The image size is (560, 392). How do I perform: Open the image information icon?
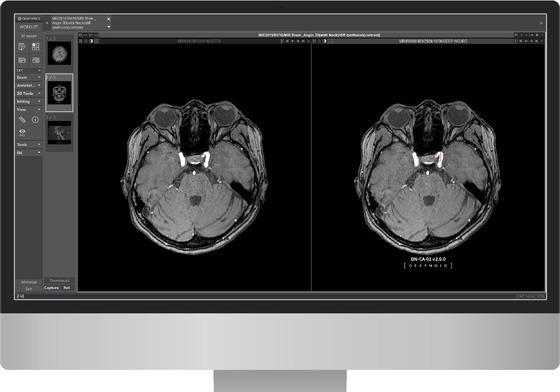[x=35, y=120]
